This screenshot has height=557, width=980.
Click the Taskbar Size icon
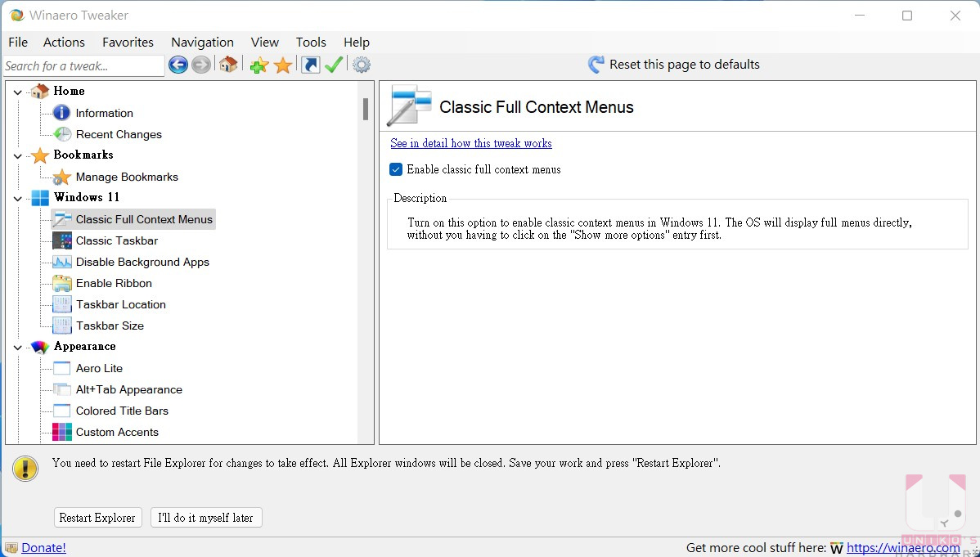[x=62, y=326]
